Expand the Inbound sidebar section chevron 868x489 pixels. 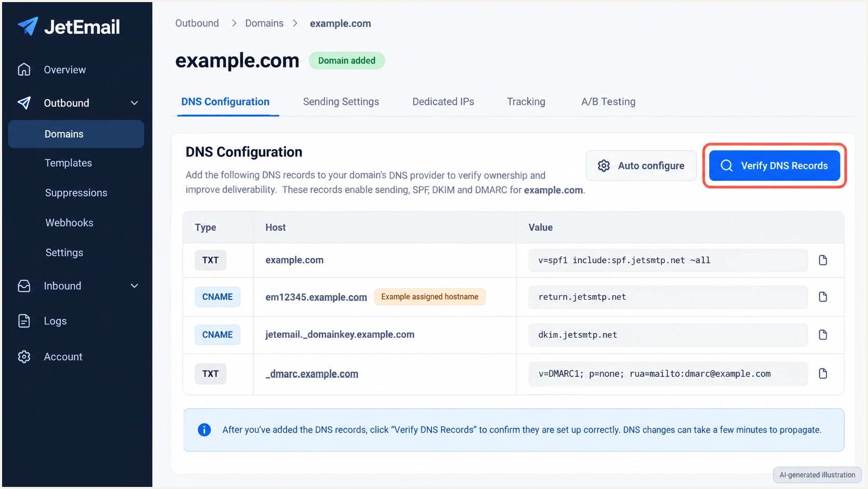point(134,286)
